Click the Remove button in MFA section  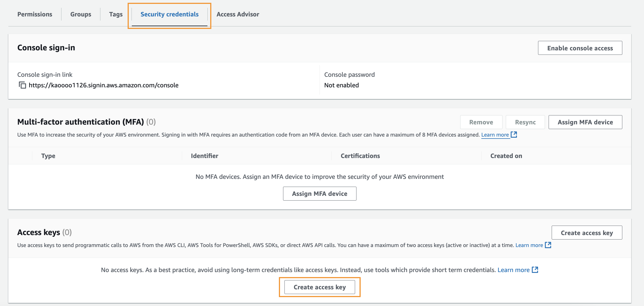(x=481, y=122)
